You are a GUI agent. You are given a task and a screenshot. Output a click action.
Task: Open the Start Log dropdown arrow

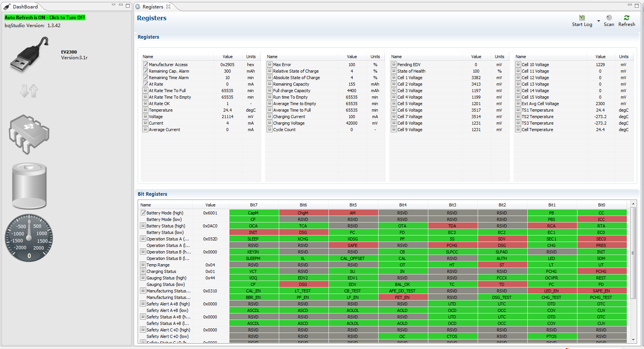[598, 21]
